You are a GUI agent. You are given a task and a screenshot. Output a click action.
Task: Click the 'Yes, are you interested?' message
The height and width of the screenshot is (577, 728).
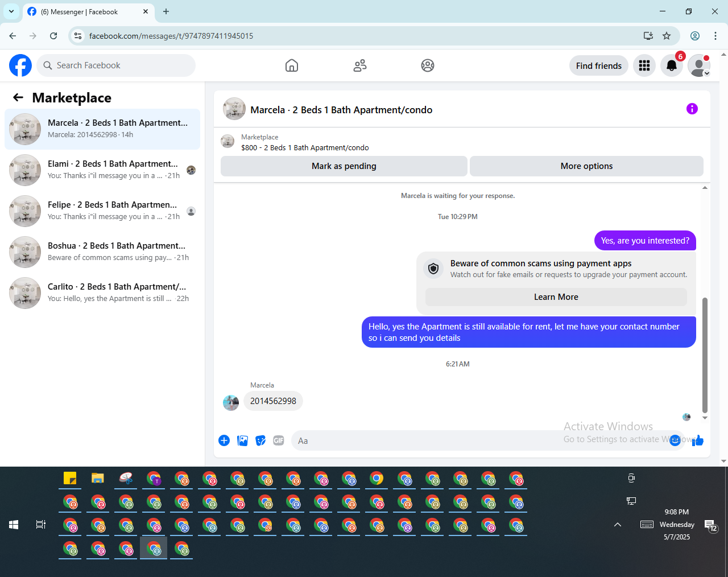(x=645, y=241)
